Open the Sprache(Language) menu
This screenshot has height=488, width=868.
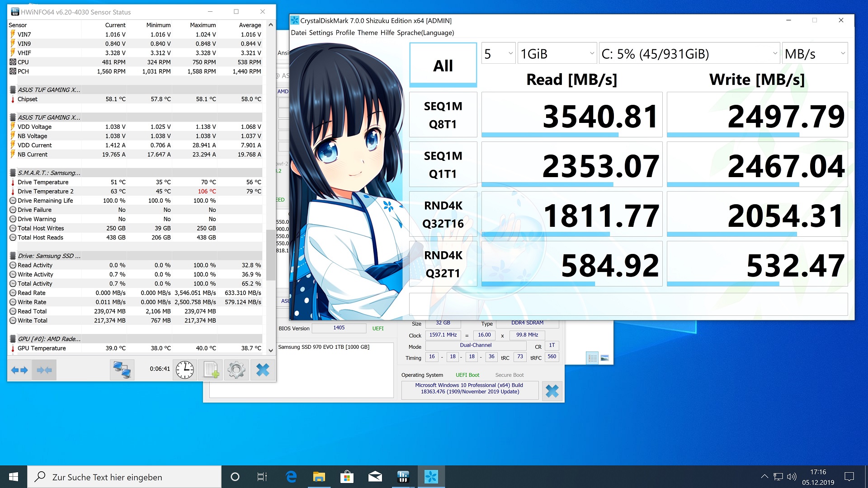(425, 33)
